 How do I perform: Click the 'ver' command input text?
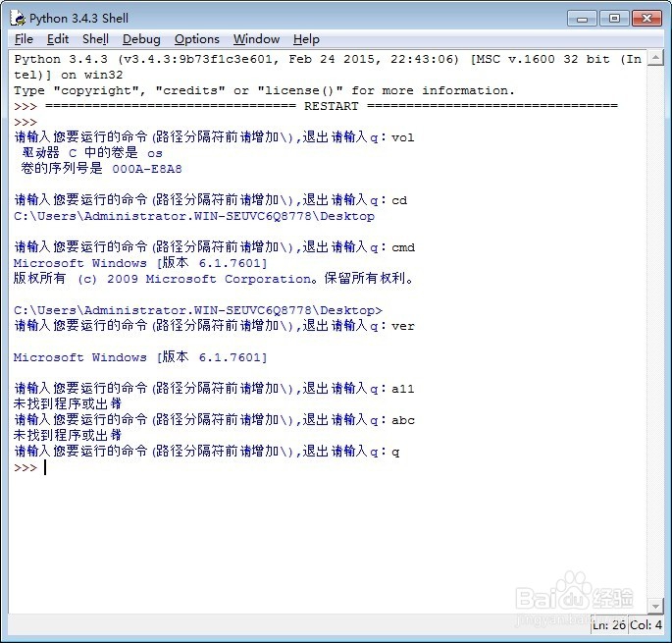click(x=403, y=326)
